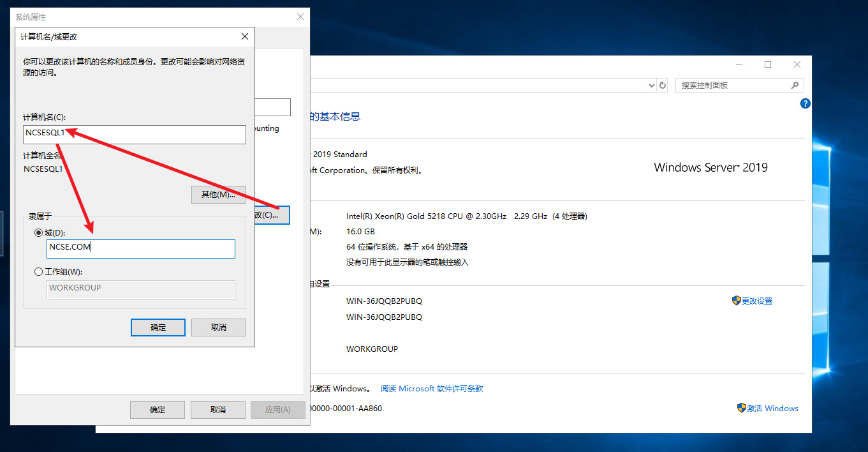Click the blue help question mark icon

tap(805, 103)
